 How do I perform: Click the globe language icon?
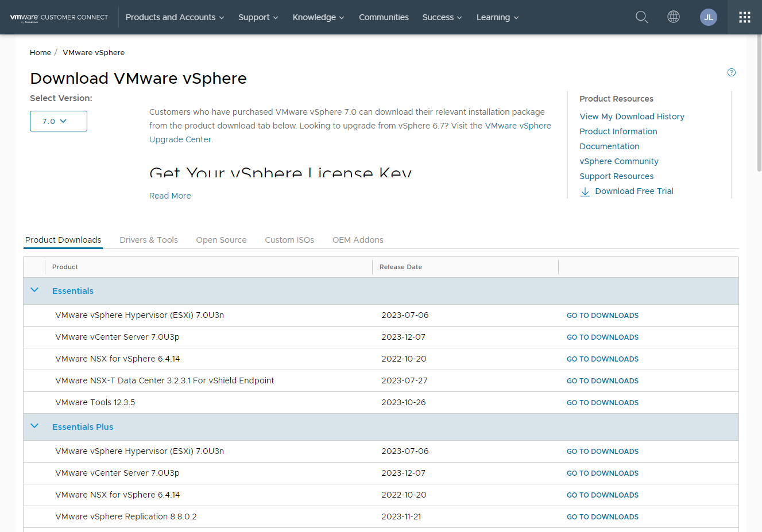[x=674, y=17]
